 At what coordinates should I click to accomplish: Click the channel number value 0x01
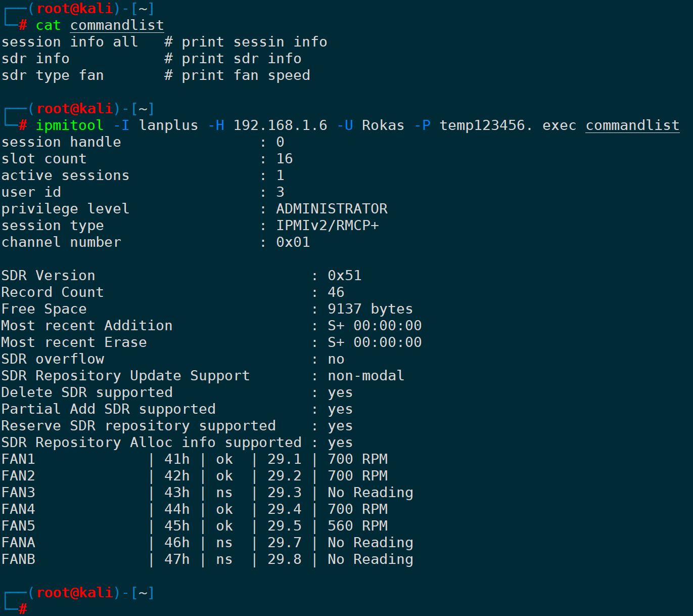[293, 242]
